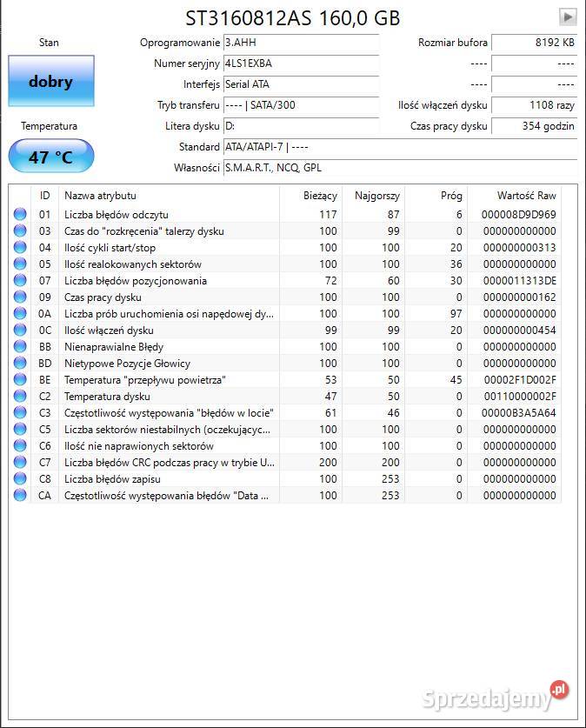Click the 'Nazwa atrybutu' column header
The height and width of the screenshot is (728, 586).
[x=100, y=196]
